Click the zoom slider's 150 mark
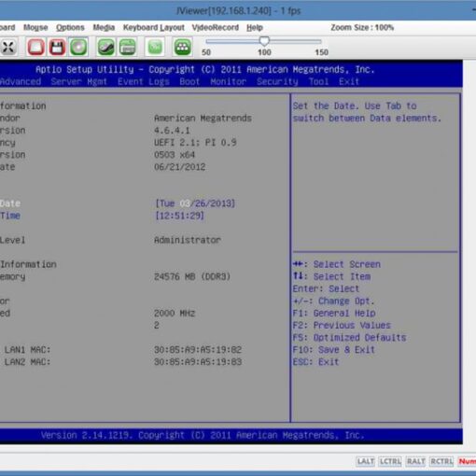 tap(321, 52)
